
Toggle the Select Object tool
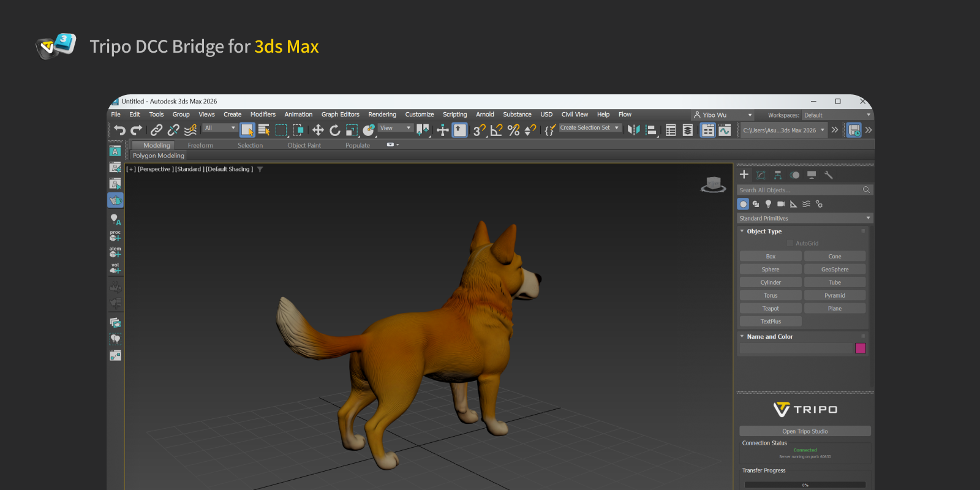[247, 130]
